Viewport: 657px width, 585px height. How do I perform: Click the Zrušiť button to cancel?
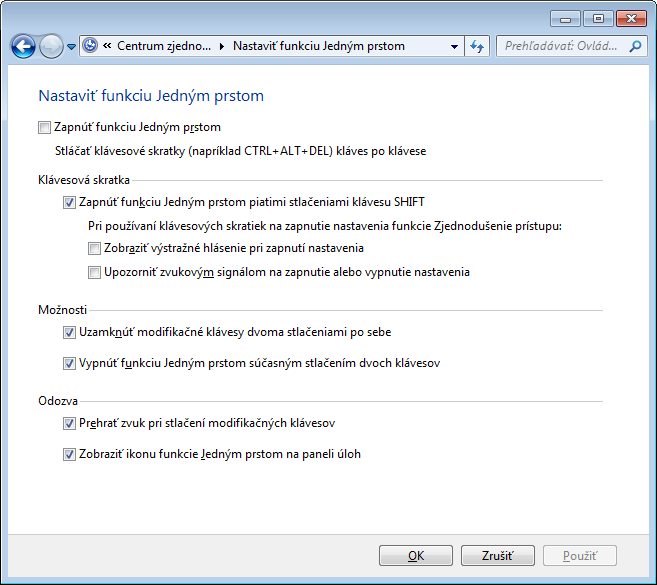[498, 555]
